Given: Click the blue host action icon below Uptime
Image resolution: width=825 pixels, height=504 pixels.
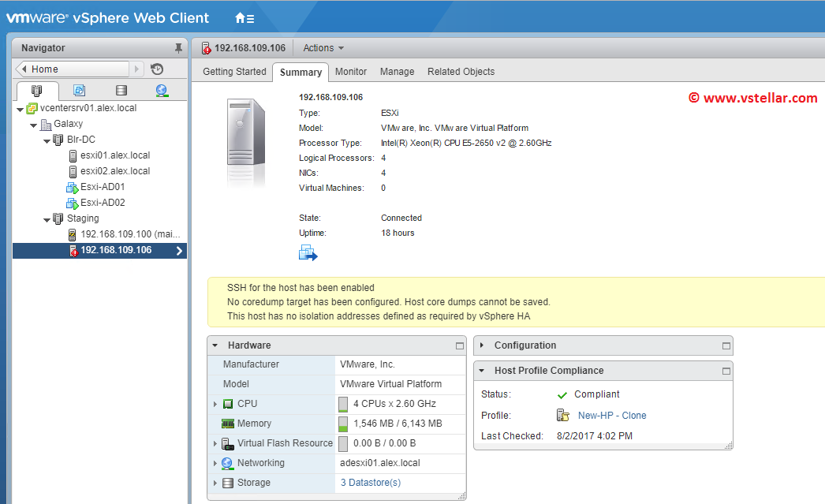Looking at the screenshot, I should 308,253.
